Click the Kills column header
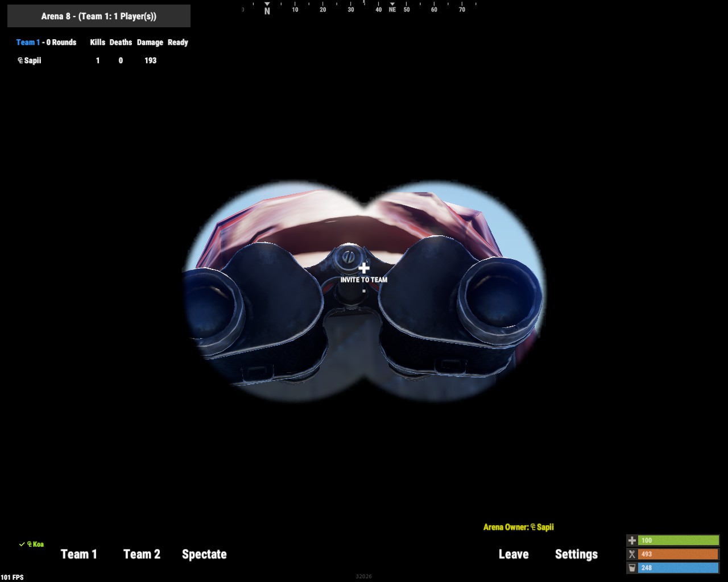The height and width of the screenshot is (582, 728). click(x=97, y=42)
